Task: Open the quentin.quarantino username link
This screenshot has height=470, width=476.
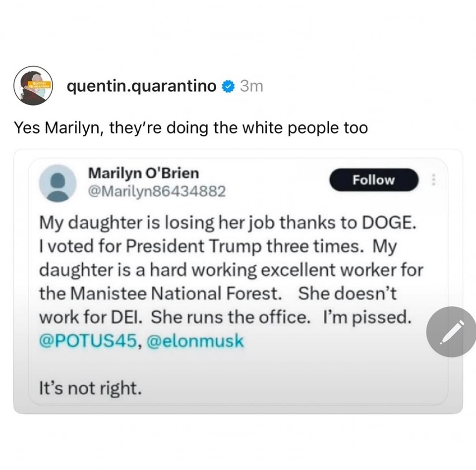Action: coord(141,86)
